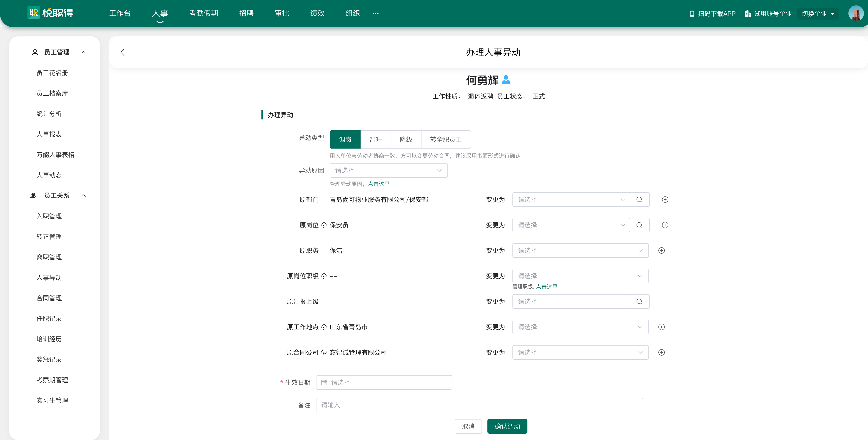Click the info icon next to 原工作地点
The height and width of the screenshot is (440, 868).
pos(324,327)
